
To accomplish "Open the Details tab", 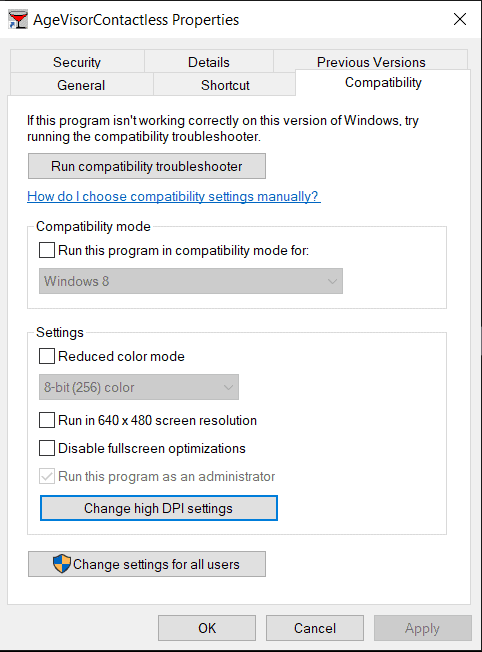I will [209, 62].
